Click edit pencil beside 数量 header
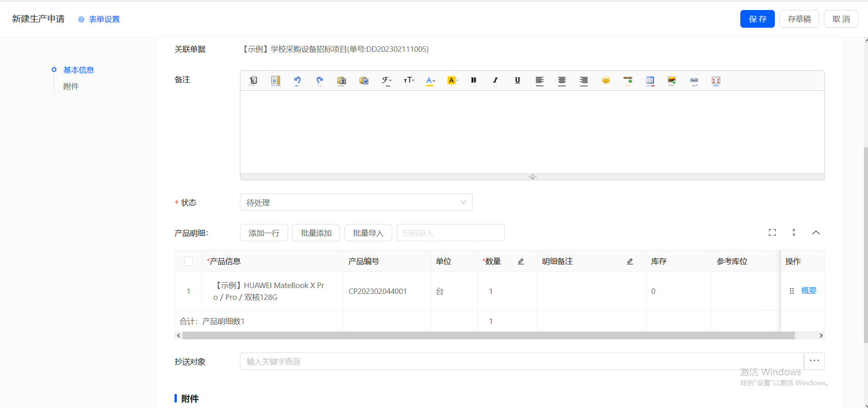Screen dimensions: 868x408 point(521,261)
